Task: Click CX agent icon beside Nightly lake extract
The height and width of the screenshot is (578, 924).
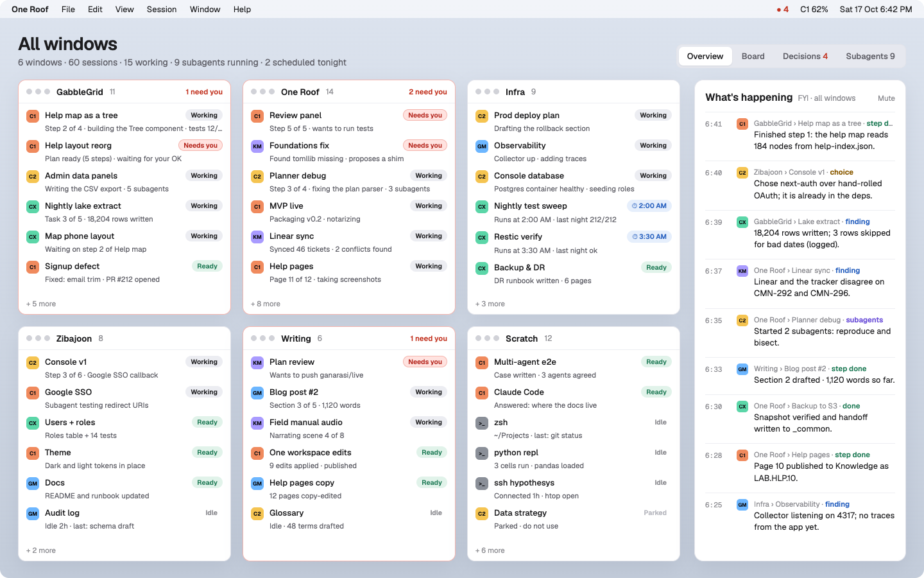Action: (x=33, y=207)
